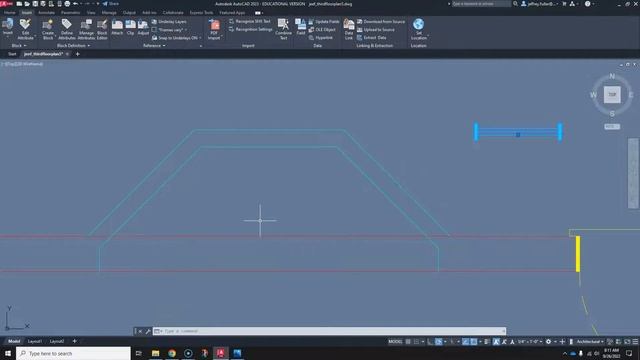This screenshot has width=640, height=360.
Task: Open Chrome from the Windows taskbar
Action: coord(172,353)
